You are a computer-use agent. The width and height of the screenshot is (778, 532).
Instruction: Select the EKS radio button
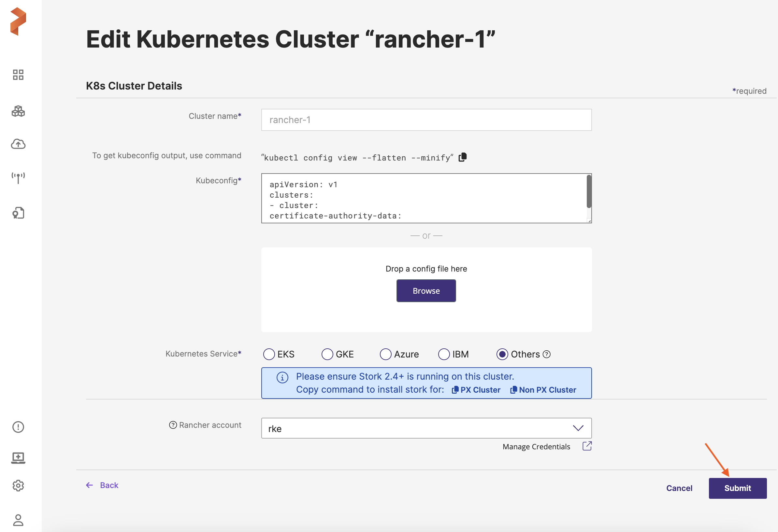(x=269, y=354)
